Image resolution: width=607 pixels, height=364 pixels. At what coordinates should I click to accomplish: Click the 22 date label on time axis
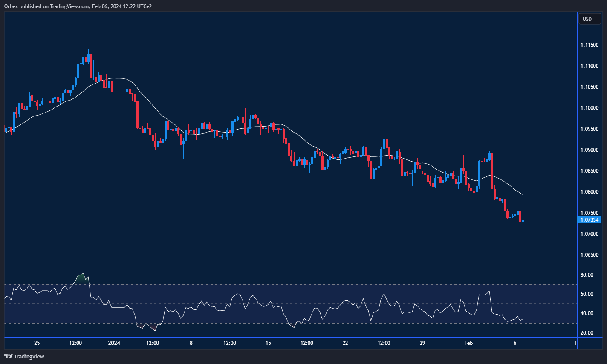pos(345,343)
